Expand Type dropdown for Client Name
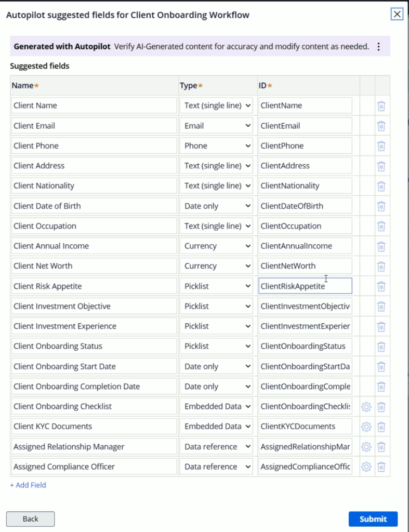409x532 pixels. tap(216, 105)
